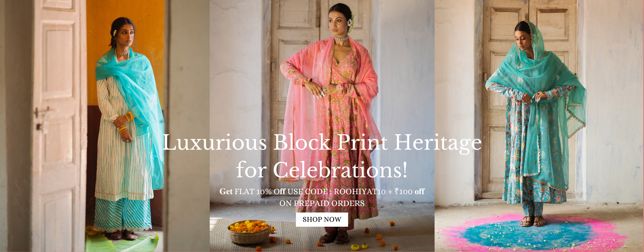Select the right model in the teal floral outfit
The width and height of the screenshot is (644, 252).
point(535,123)
